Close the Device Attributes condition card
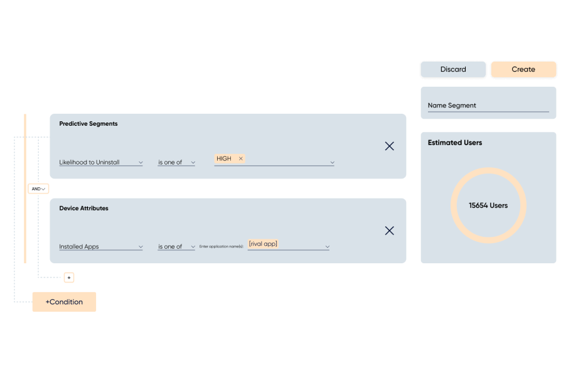This screenshot has height=377, width=588. tap(389, 231)
